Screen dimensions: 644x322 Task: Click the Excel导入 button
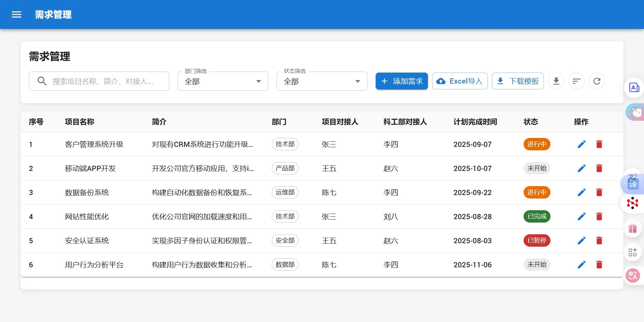click(460, 81)
